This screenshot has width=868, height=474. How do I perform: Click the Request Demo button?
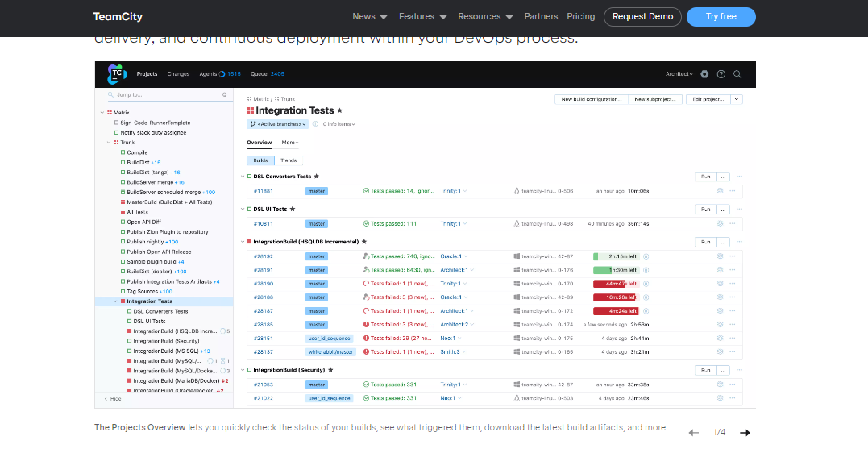[x=642, y=17]
